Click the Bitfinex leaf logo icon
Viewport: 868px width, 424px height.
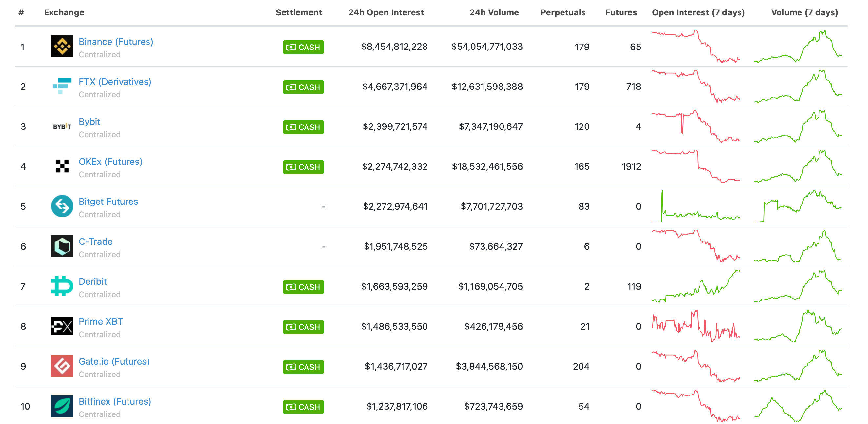(62, 406)
